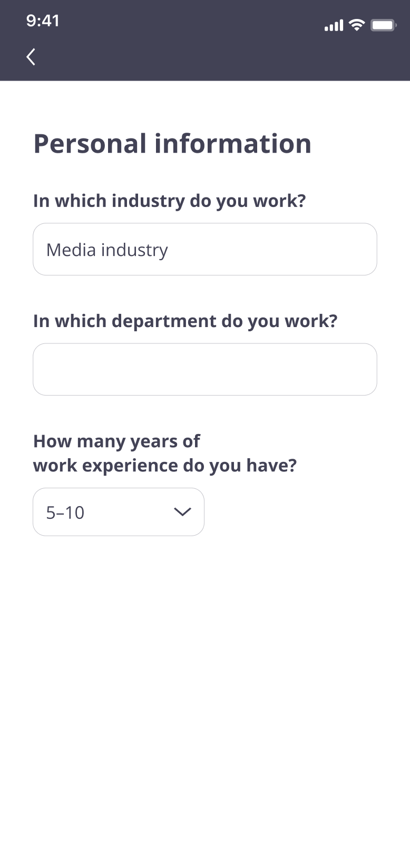Image resolution: width=410 pixels, height=868 pixels.
Task: Click the Wi-Fi status icon
Action: coord(357,25)
